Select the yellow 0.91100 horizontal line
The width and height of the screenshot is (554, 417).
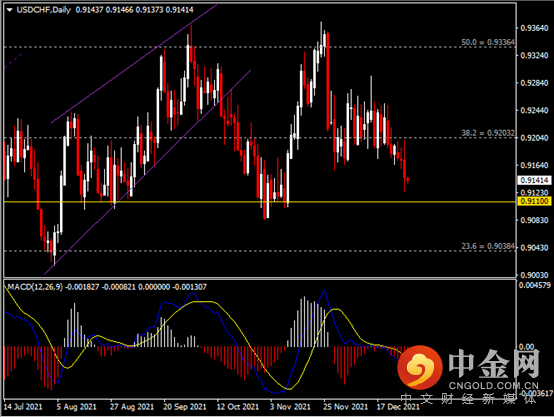(260, 202)
